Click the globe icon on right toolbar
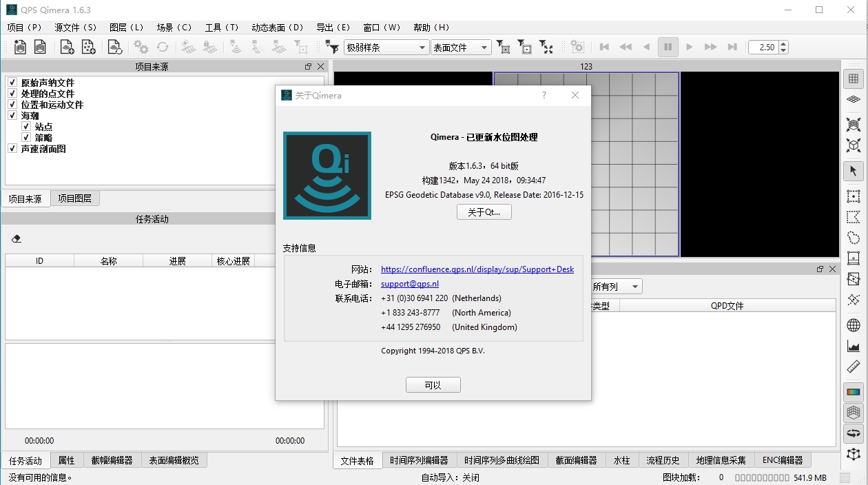 point(854,325)
